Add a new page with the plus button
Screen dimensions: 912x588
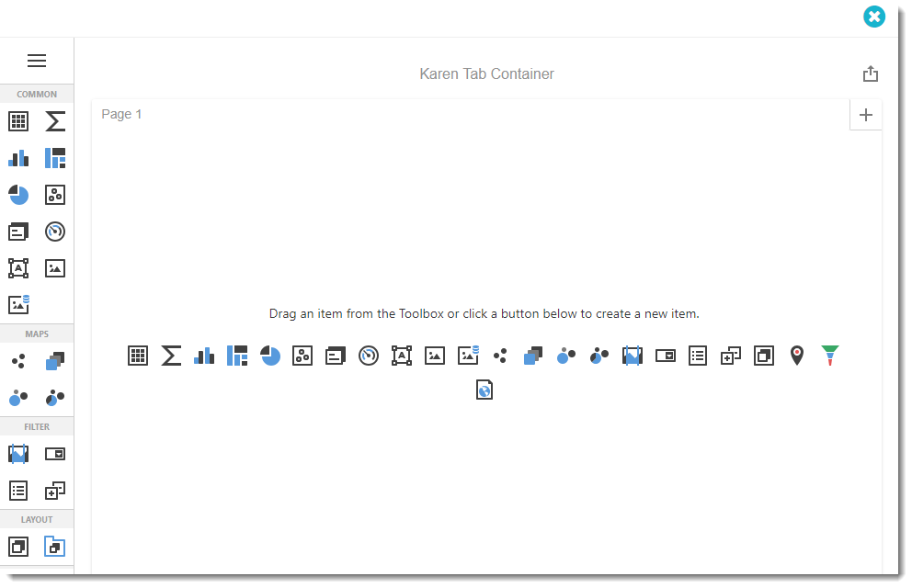(x=865, y=114)
